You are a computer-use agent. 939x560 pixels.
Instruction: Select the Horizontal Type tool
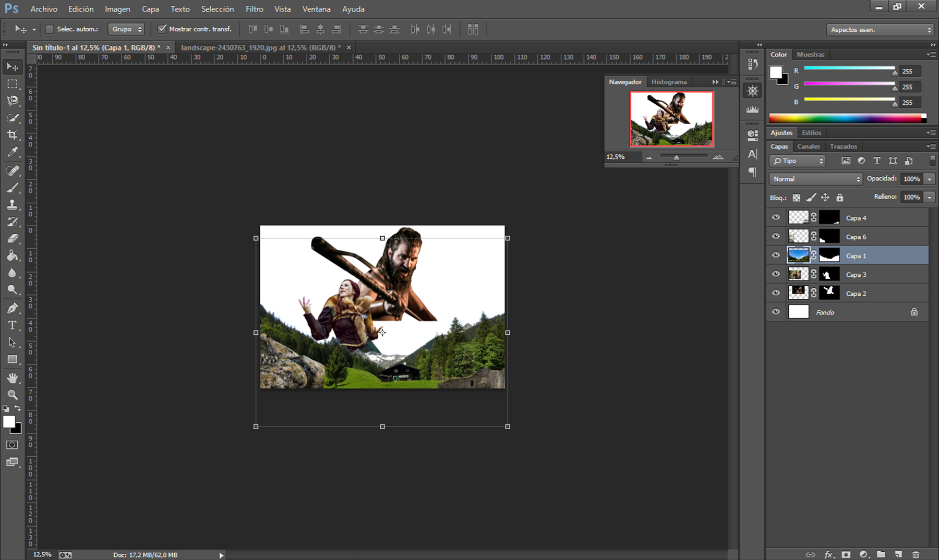13,325
